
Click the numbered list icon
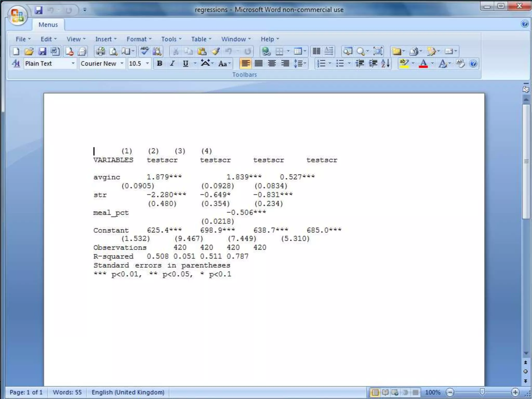(321, 63)
